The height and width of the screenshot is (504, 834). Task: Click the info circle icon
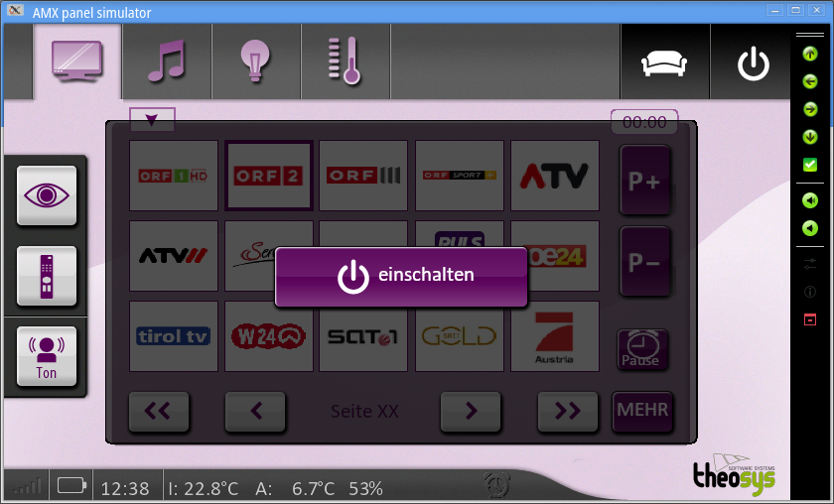click(809, 292)
